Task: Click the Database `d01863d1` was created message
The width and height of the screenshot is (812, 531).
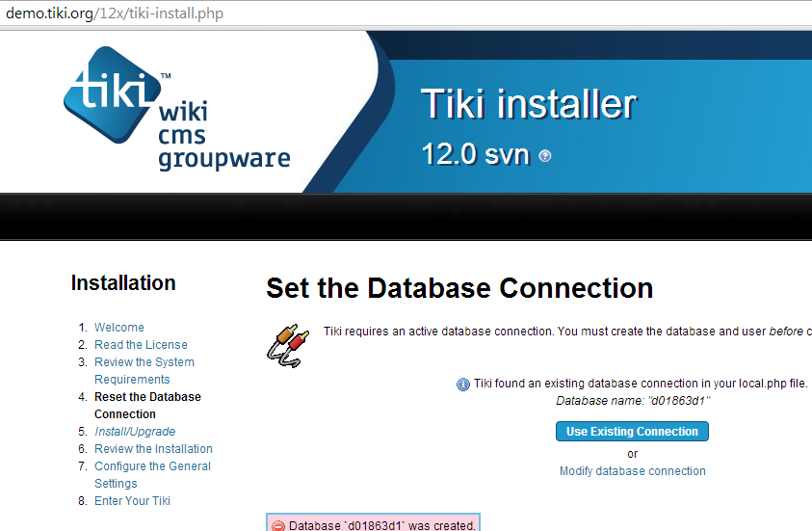Action: click(x=381, y=525)
